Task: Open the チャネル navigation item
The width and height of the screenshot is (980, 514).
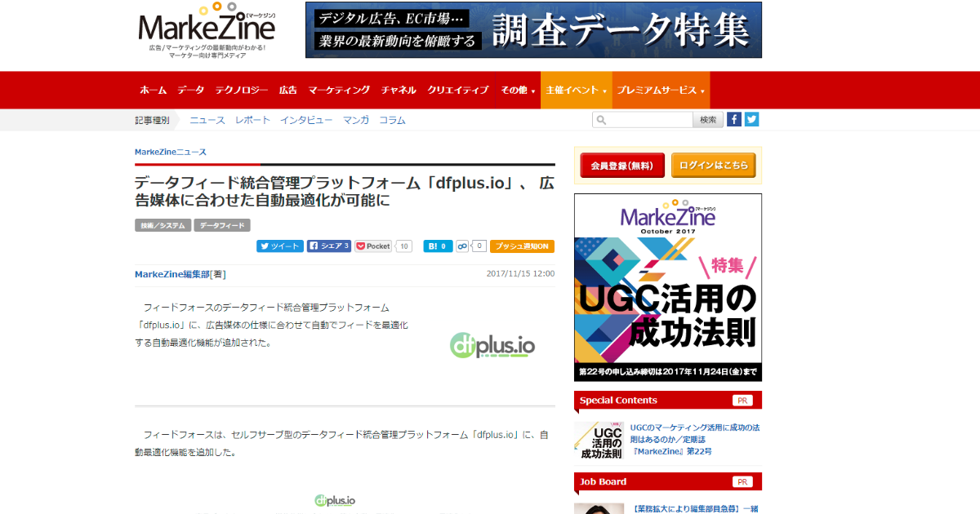Action: click(399, 90)
